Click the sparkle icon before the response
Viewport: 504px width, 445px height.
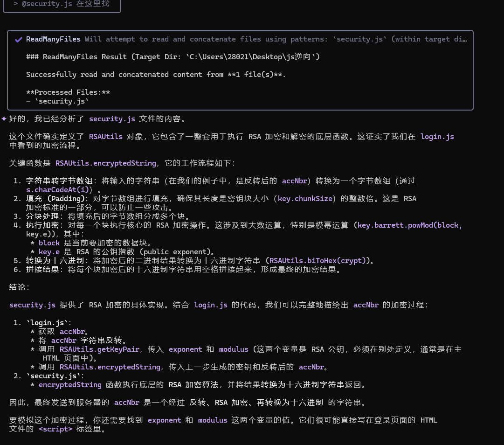[x=4, y=119]
